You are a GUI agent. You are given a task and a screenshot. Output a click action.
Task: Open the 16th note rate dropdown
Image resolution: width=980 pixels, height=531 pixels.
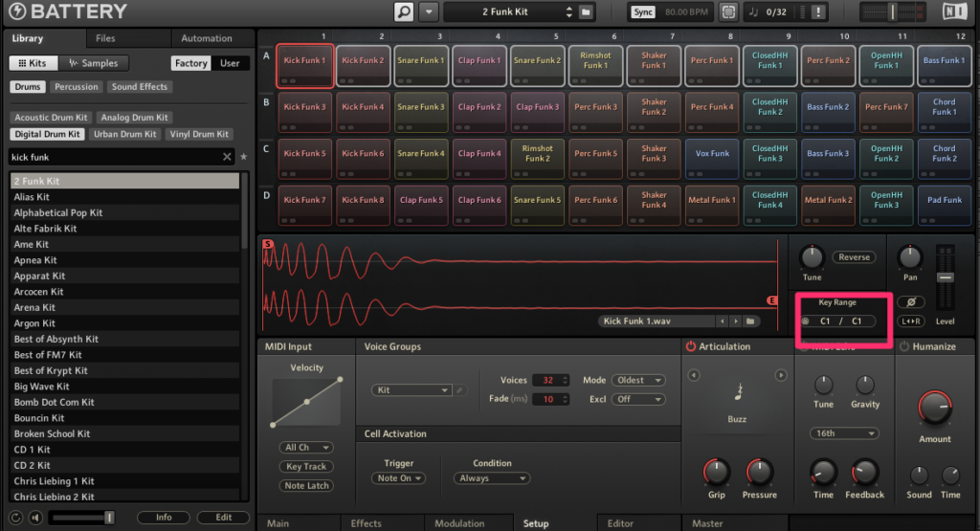coord(844,433)
